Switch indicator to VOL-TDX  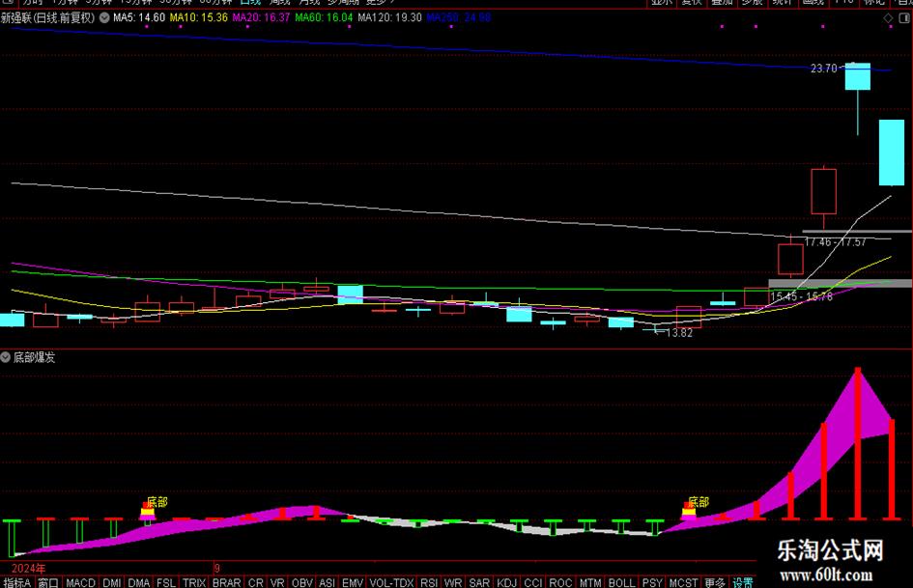point(391,582)
